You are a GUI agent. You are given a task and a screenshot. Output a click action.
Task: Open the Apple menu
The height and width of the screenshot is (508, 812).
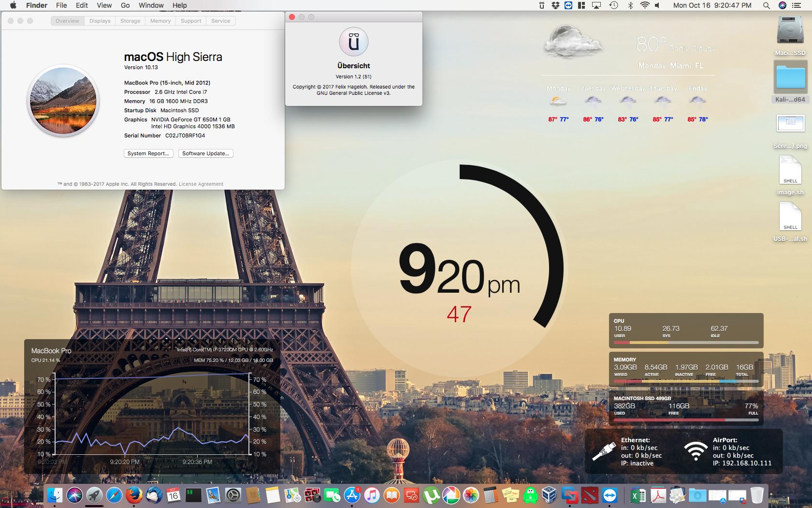point(13,5)
